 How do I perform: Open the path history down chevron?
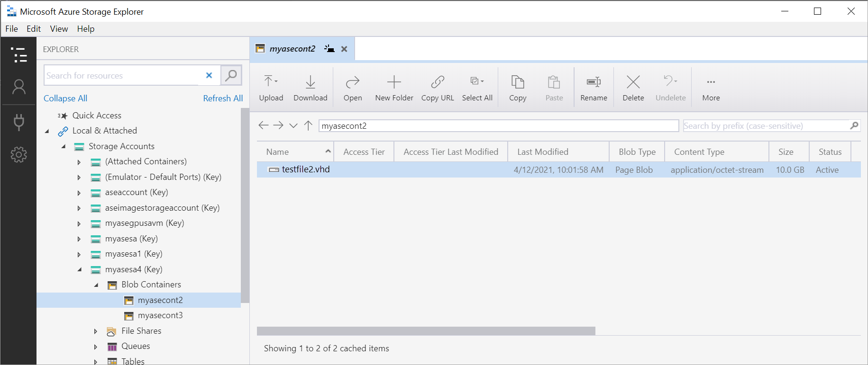coord(293,126)
